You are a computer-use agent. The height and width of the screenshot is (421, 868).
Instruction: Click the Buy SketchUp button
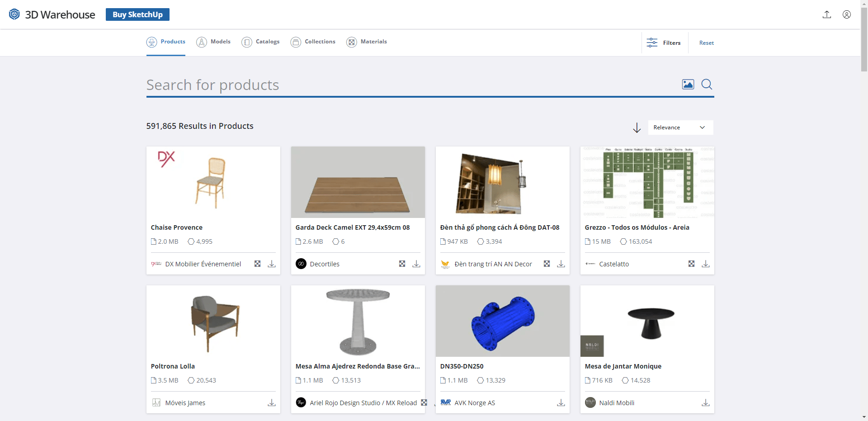137,14
